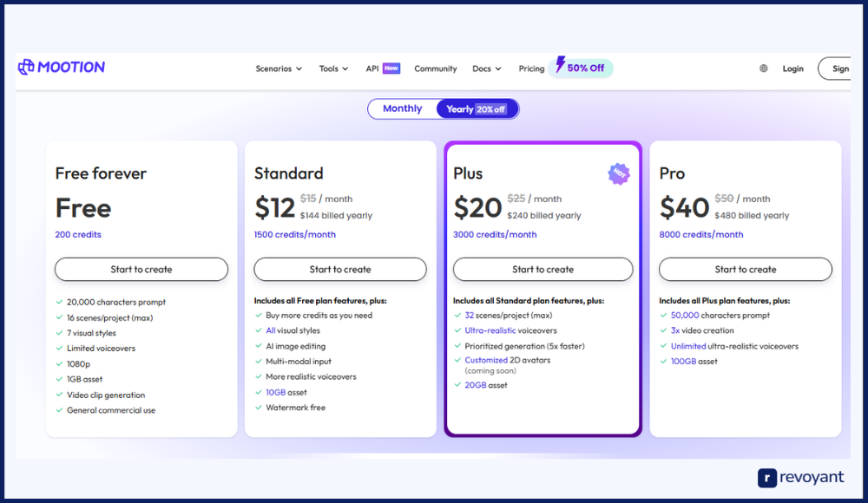The width and height of the screenshot is (868, 503).
Task: Start to create on Standard plan
Action: coord(340,269)
